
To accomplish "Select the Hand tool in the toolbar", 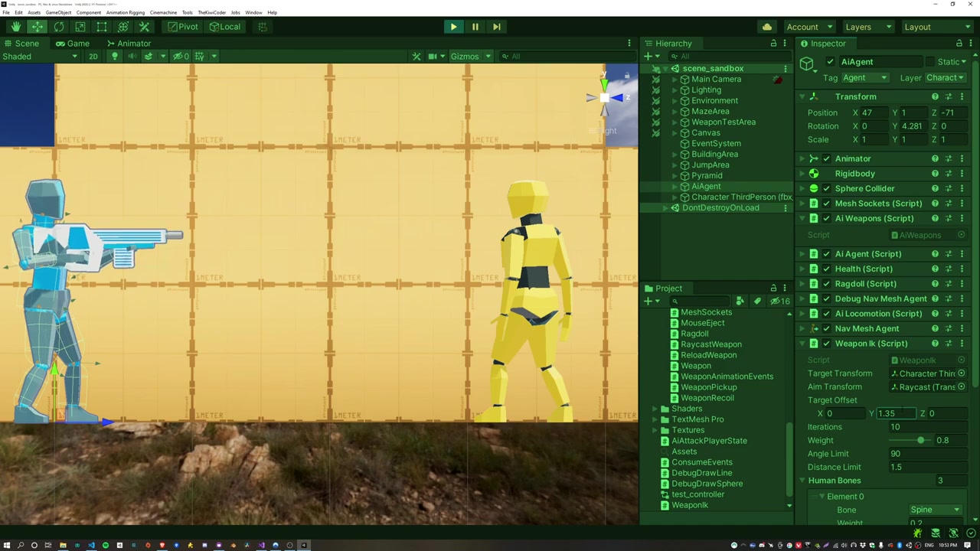I will point(15,27).
